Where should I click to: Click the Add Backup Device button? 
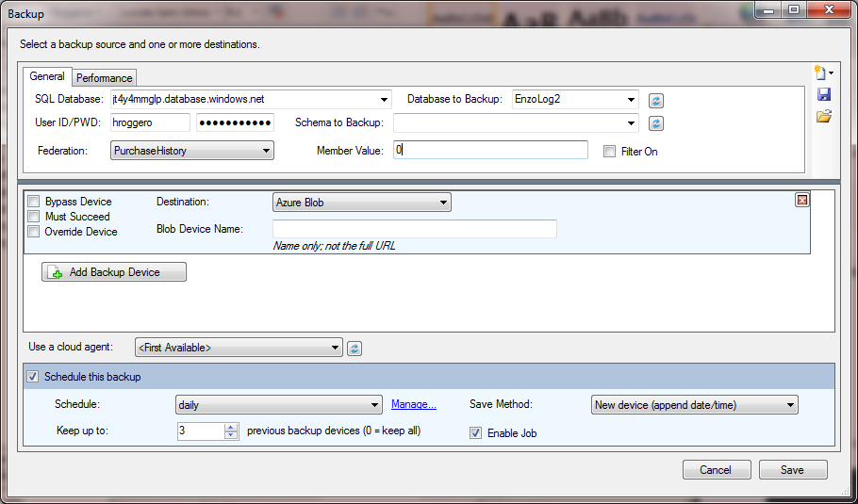[x=114, y=271]
